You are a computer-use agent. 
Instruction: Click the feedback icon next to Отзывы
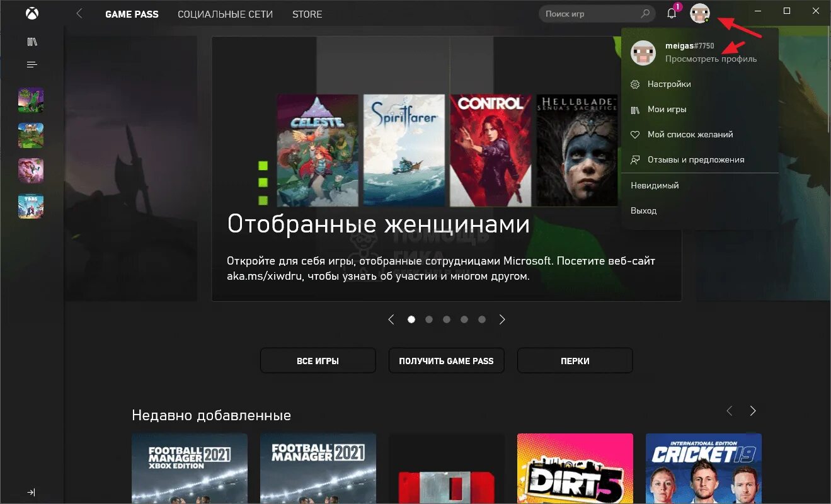coord(635,159)
